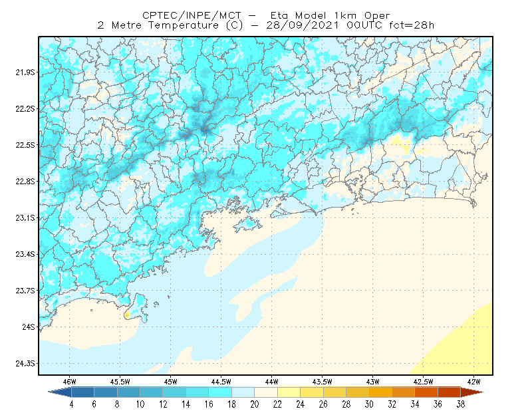Click the 12 to 14 teal swatch
Screen dimensions: 532x411
pos(174,392)
